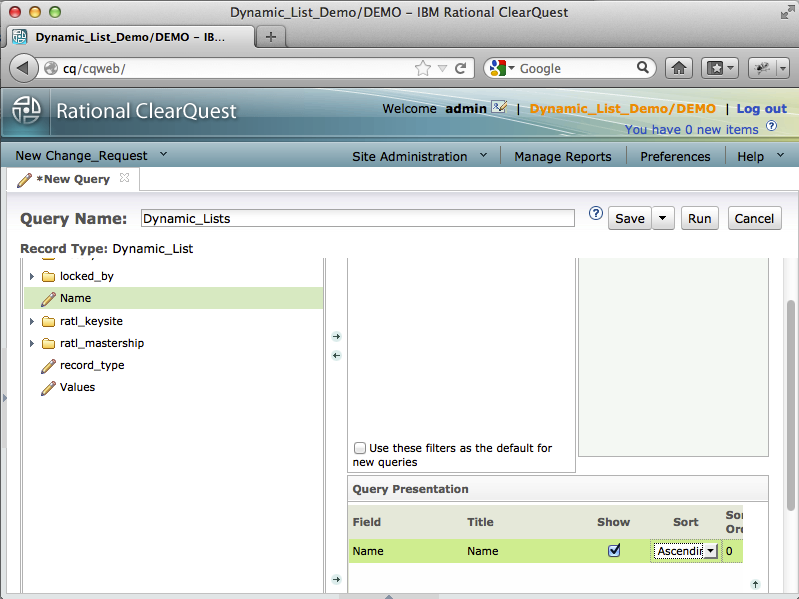799x599 pixels.
Task: Cancel the new query
Action: [754, 219]
